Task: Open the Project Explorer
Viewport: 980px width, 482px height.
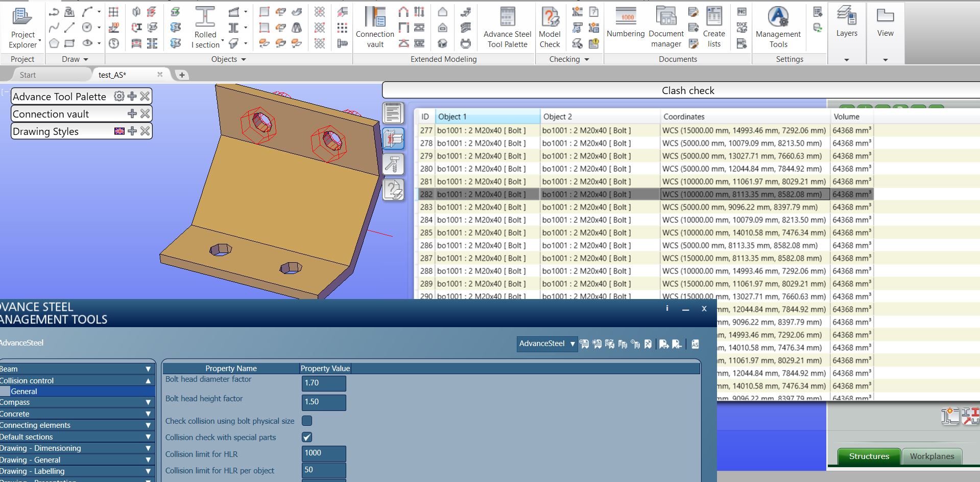Action: click(23, 28)
